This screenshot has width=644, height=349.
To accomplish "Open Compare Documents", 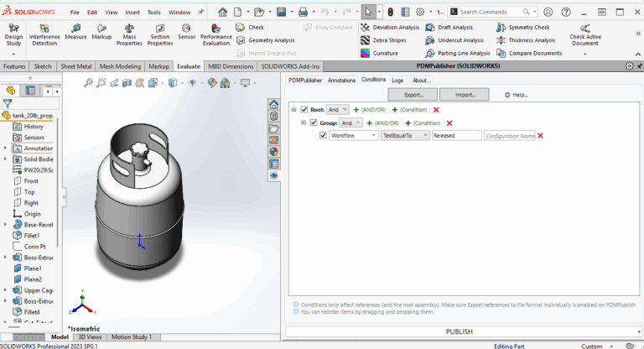I will point(529,53).
